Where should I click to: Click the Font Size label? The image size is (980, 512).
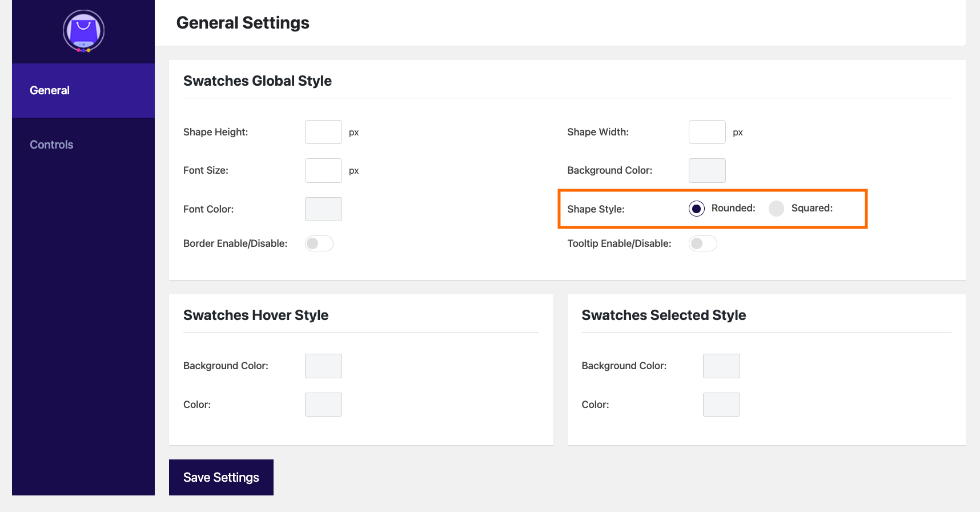[206, 170]
